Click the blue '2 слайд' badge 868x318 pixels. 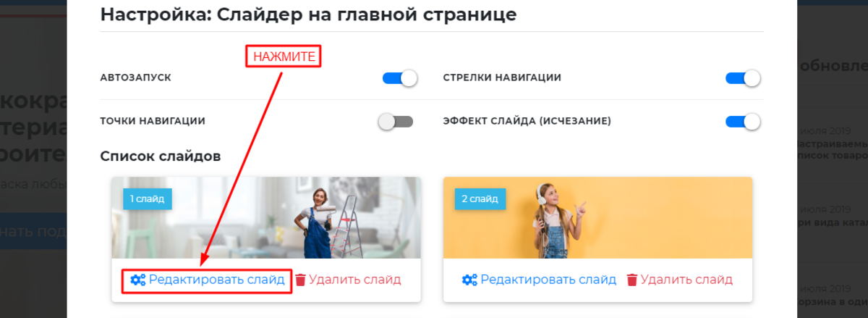[480, 198]
